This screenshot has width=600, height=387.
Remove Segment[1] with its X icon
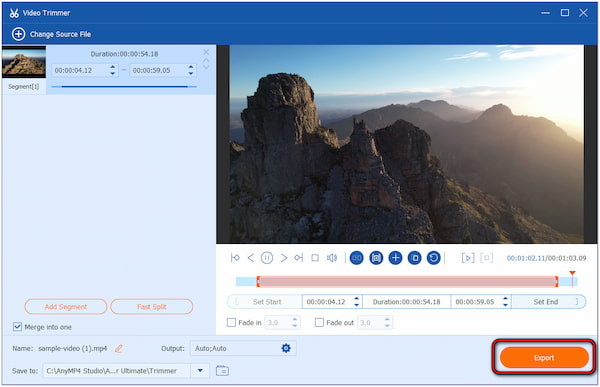[x=206, y=52]
